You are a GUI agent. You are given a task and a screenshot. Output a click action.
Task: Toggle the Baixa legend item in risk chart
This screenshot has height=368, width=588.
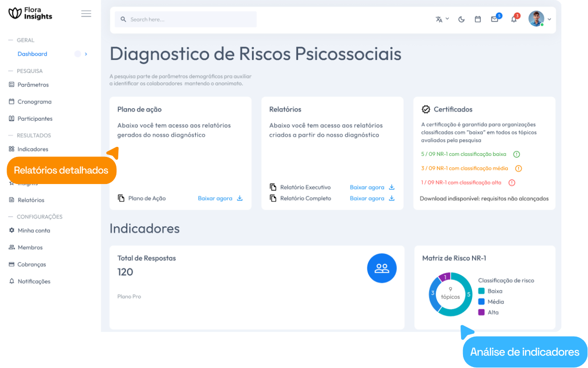coord(494,291)
